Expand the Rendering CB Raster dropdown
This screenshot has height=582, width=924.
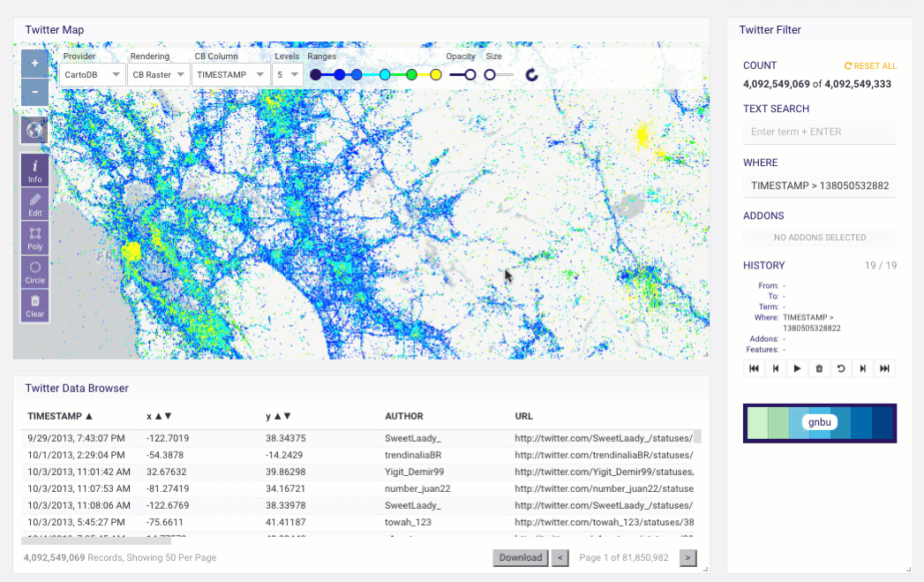pyautogui.click(x=158, y=75)
